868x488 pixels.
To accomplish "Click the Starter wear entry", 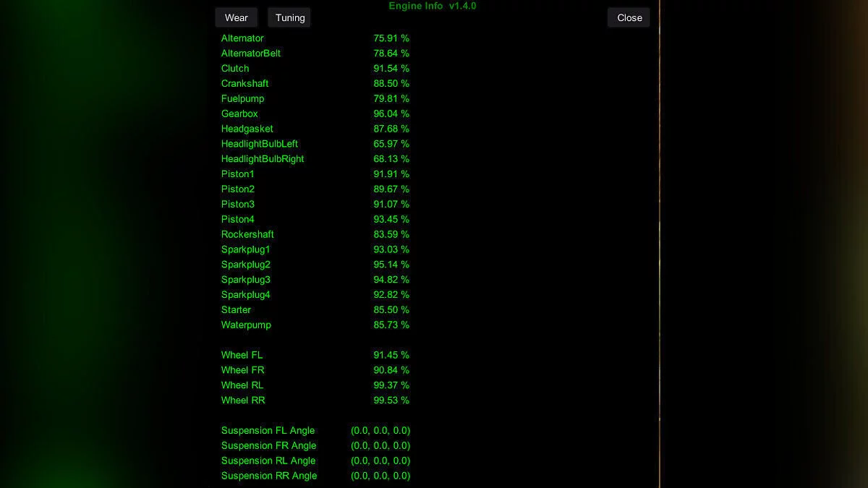I will pyautogui.click(x=236, y=310).
